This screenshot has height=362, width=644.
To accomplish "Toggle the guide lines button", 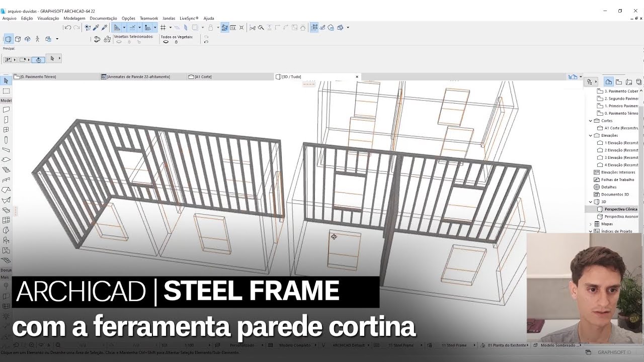I will (117, 28).
